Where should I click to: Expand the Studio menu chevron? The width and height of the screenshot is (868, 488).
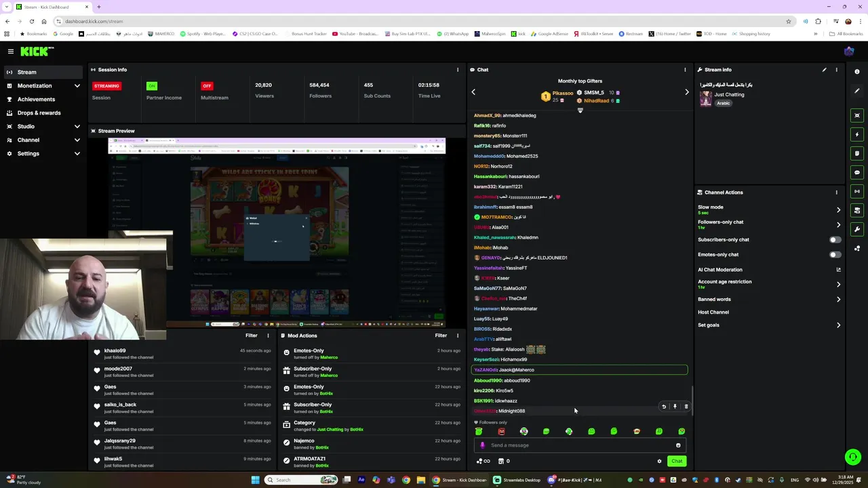[x=77, y=127]
